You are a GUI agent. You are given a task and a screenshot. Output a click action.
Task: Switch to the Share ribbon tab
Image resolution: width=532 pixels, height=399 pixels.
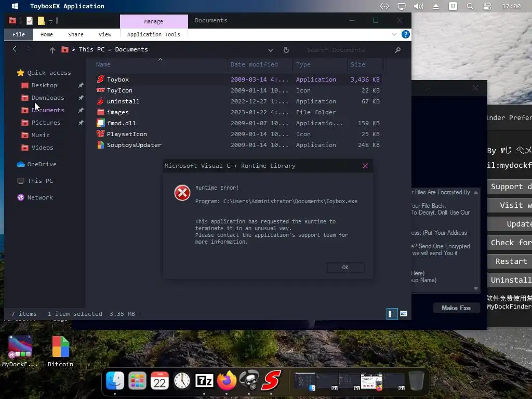(x=76, y=34)
